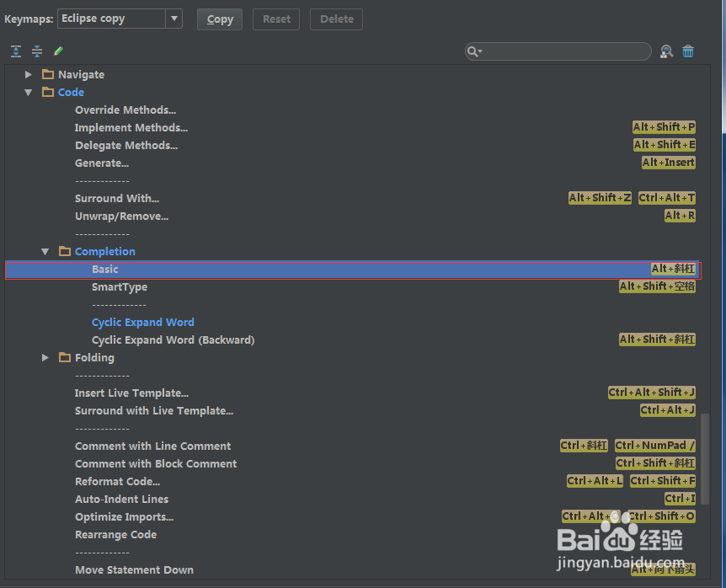Select the Eclipse copy keymap combo box

coord(120,19)
